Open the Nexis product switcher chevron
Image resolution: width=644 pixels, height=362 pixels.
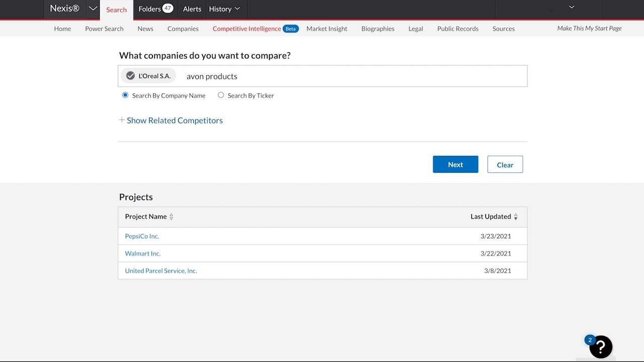pos(93,9)
